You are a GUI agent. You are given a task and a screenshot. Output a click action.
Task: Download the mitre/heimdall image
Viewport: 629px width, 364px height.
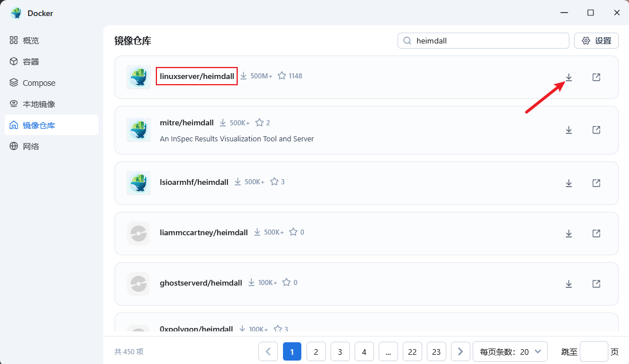click(x=568, y=130)
